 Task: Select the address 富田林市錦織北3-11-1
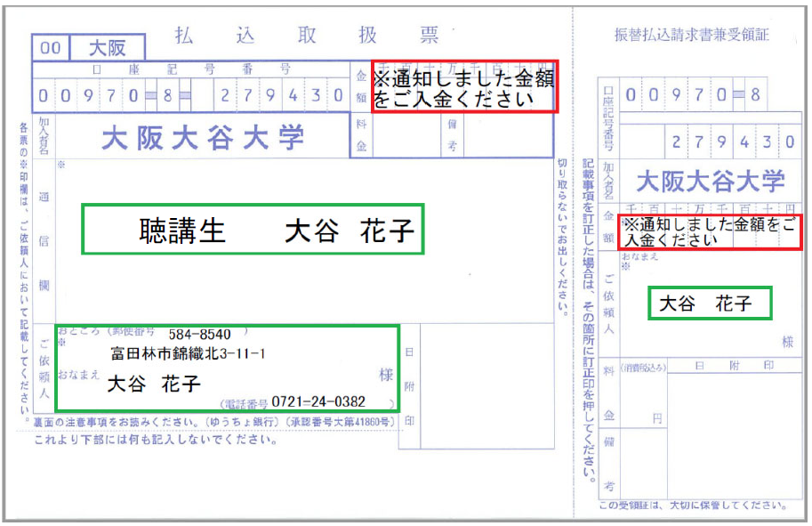coord(188,353)
